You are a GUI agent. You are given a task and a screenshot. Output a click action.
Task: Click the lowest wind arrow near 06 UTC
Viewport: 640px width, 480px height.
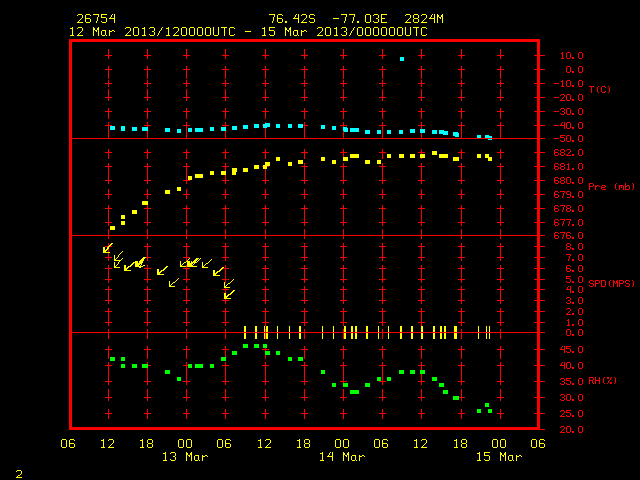click(x=229, y=294)
